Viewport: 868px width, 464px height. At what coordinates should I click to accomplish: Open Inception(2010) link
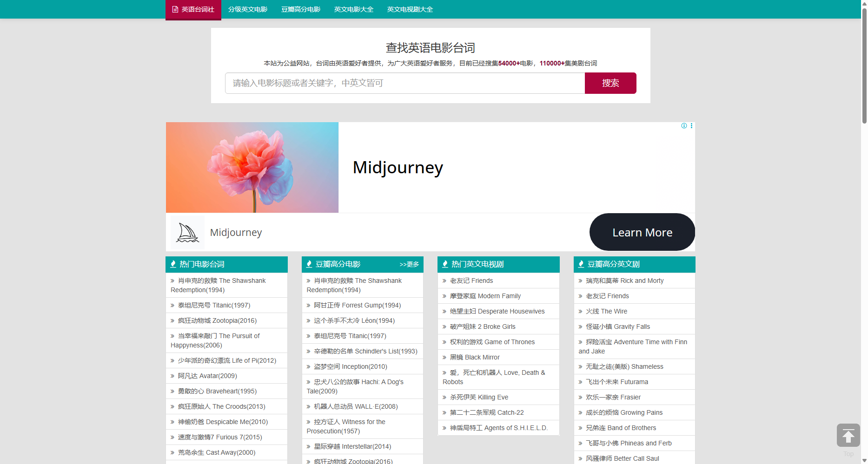(x=351, y=366)
